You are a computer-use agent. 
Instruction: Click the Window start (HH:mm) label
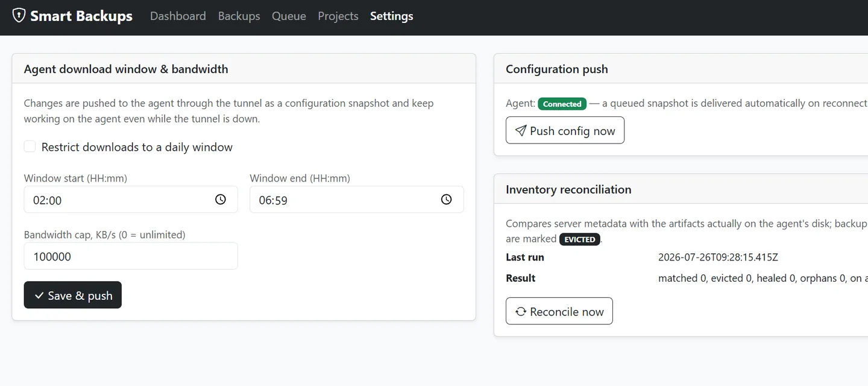pos(75,179)
